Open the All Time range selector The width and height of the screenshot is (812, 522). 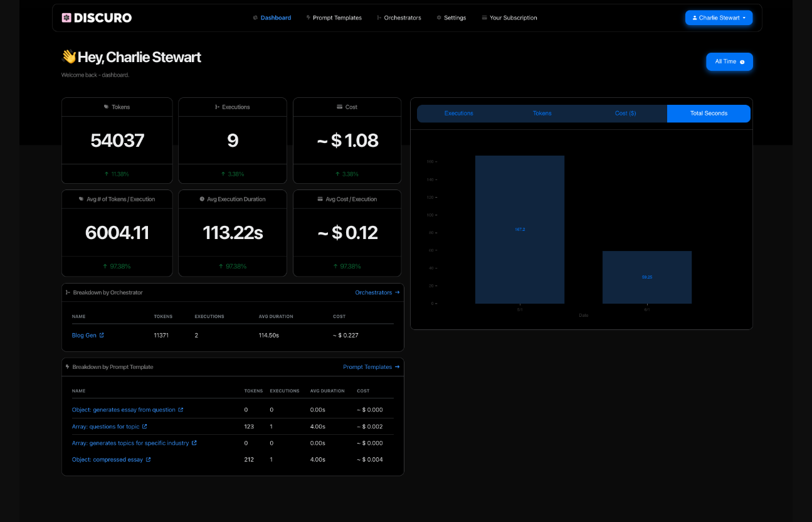coord(729,61)
